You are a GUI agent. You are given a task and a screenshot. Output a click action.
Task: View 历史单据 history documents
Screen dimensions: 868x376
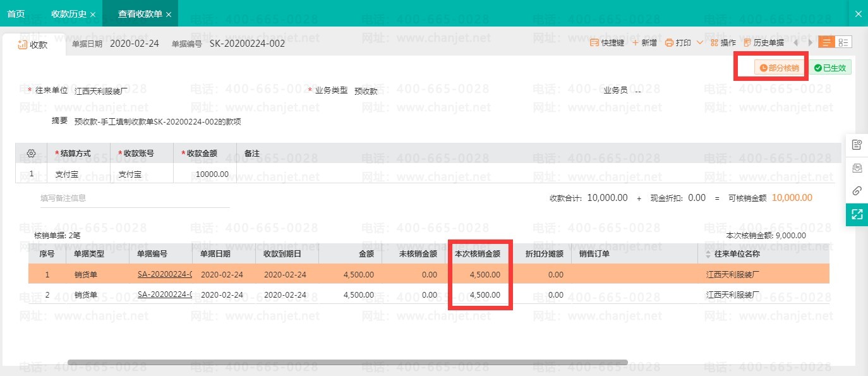(764, 43)
